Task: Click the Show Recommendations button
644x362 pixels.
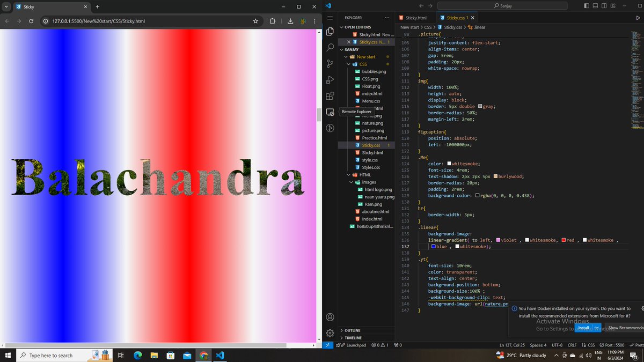Action: pos(624,328)
